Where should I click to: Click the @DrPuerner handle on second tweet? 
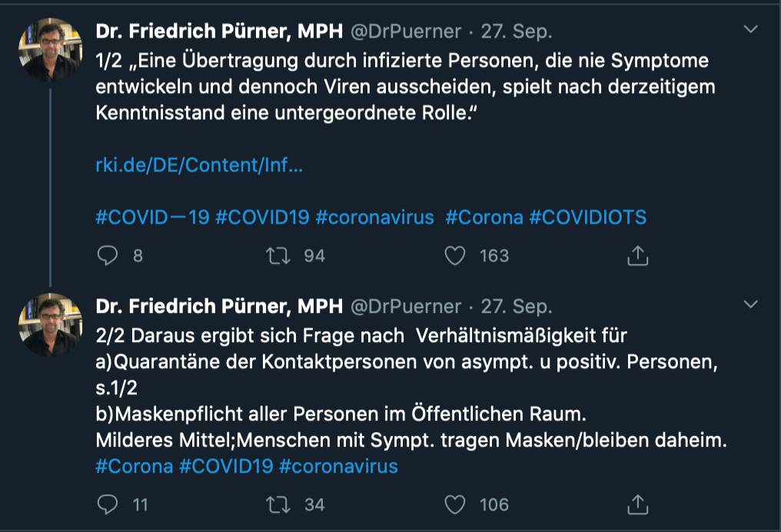[406, 307]
